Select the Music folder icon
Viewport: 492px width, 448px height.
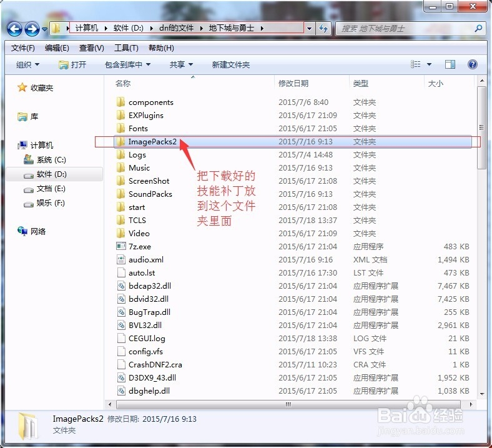[121, 167]
